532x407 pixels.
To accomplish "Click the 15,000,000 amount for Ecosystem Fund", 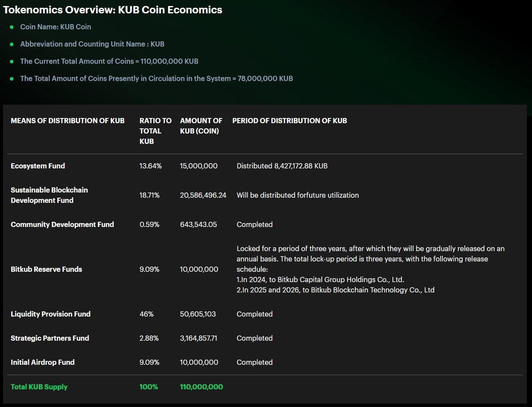I will coord(199,166).
